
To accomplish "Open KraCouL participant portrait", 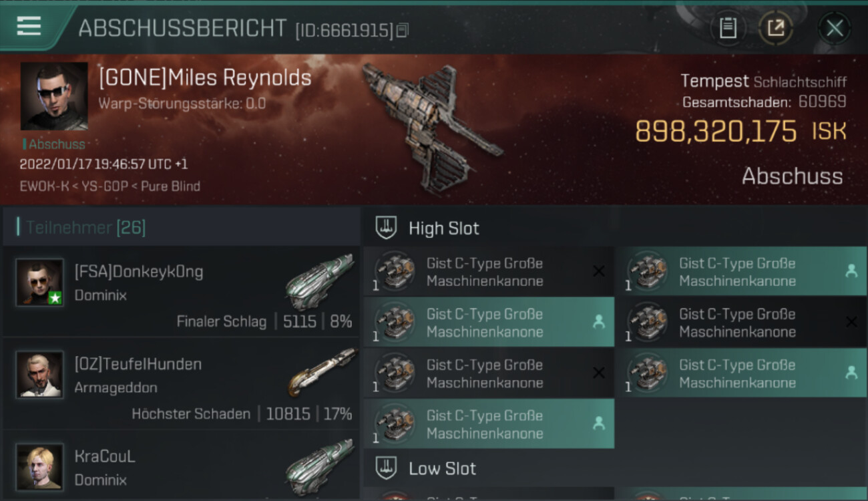I will 40,467.
